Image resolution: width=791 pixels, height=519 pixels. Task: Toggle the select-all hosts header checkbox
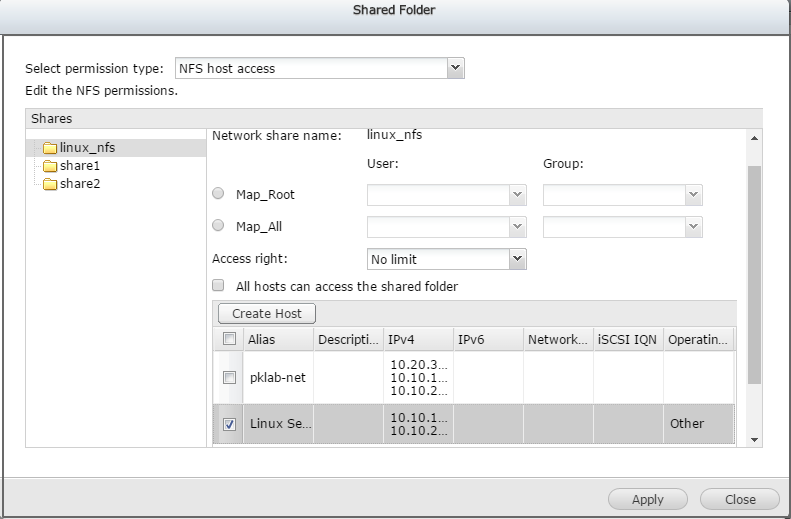pos(229,340)
